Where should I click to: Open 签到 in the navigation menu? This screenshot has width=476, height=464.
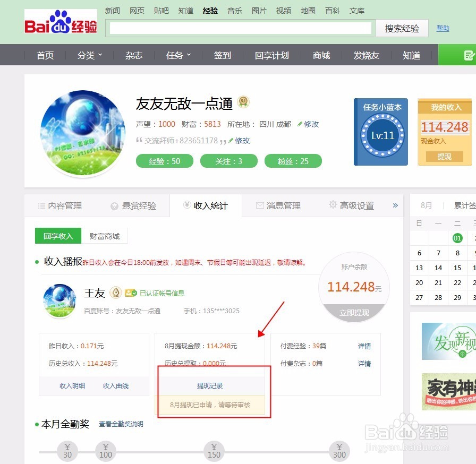point(222,55)
